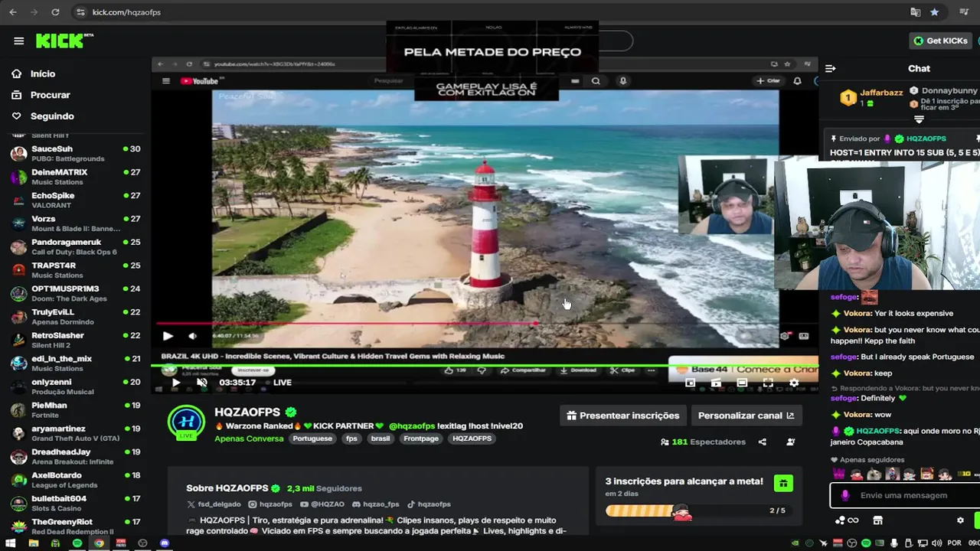Image resolution: width=980 pixels, height=551 pixels.
Task: Click the Frontpage tag
Action: [x=421, y=439]
